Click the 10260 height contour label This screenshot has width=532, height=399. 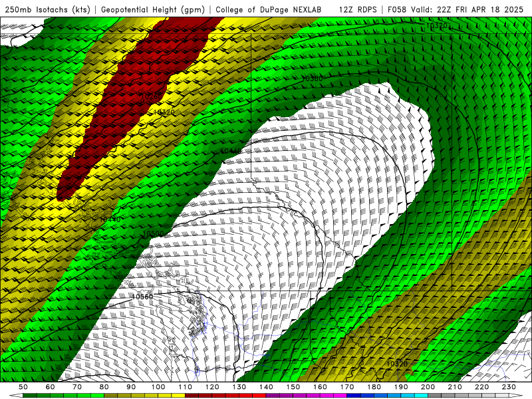tap(152, 96)
